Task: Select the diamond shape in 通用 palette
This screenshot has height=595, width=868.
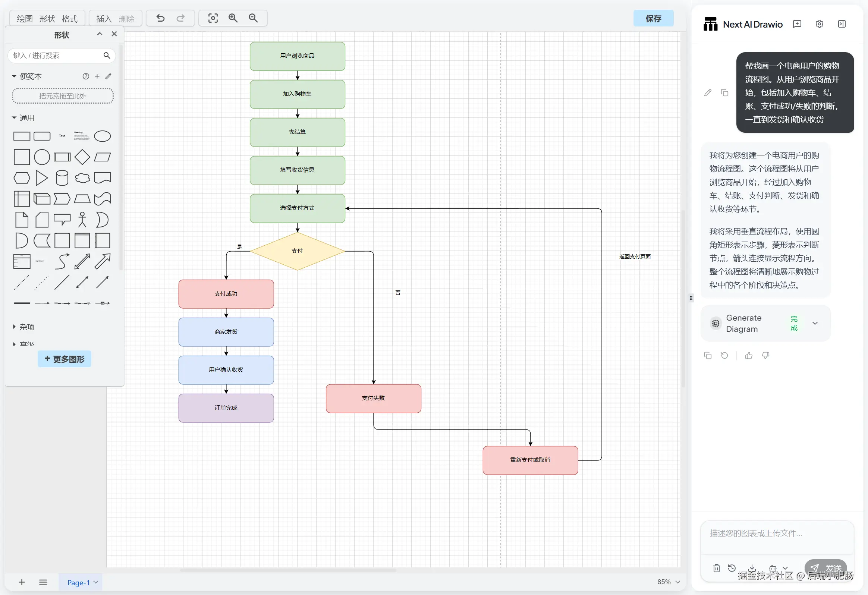Action: pos(82,157)
